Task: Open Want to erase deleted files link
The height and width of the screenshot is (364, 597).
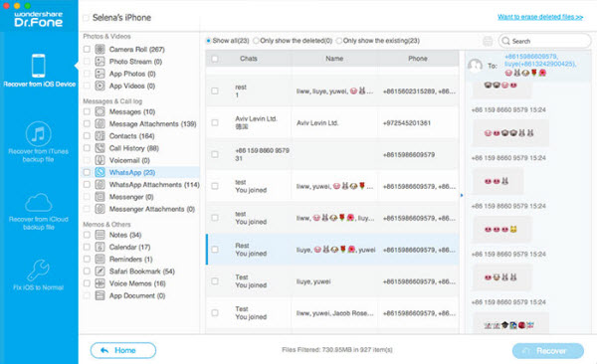Action: pyautogui.click(x=540, y=17)
